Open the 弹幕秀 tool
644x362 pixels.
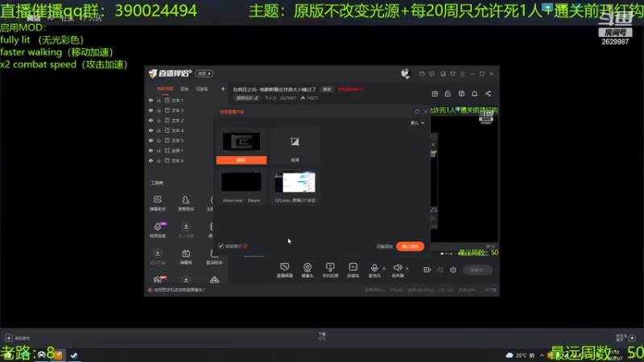(186, 257)
